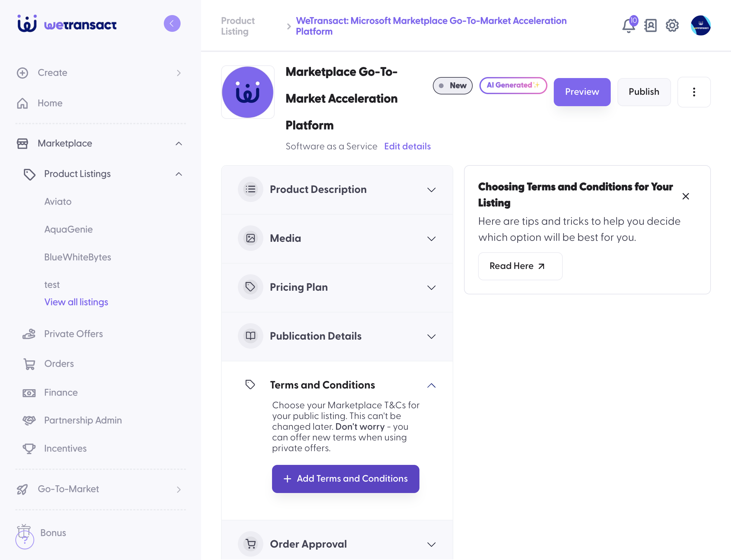Expand the Media section
The height and width of the screenshot is (560, 731).
[x=337, y=238]
